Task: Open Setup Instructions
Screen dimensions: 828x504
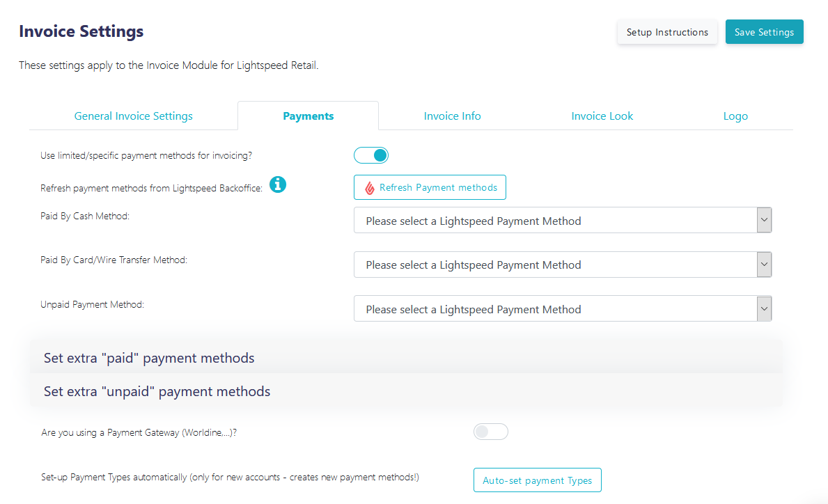Action: click(667, 31)
